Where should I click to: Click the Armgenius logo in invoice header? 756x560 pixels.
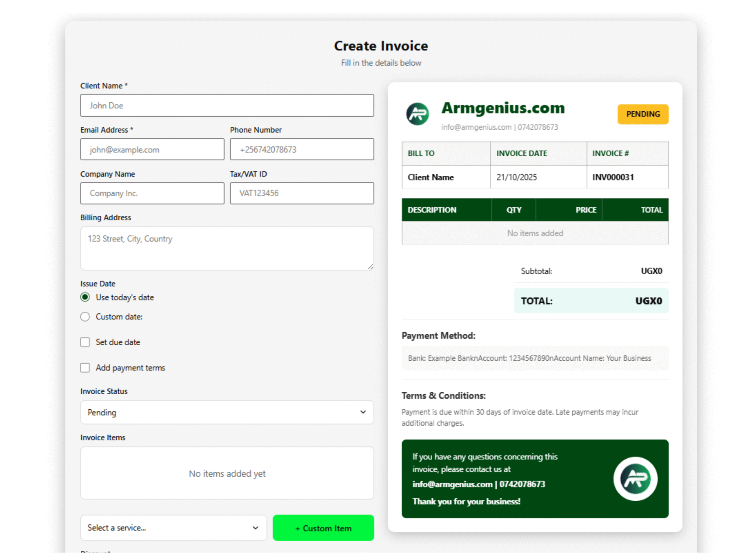[x=417, y=114]
